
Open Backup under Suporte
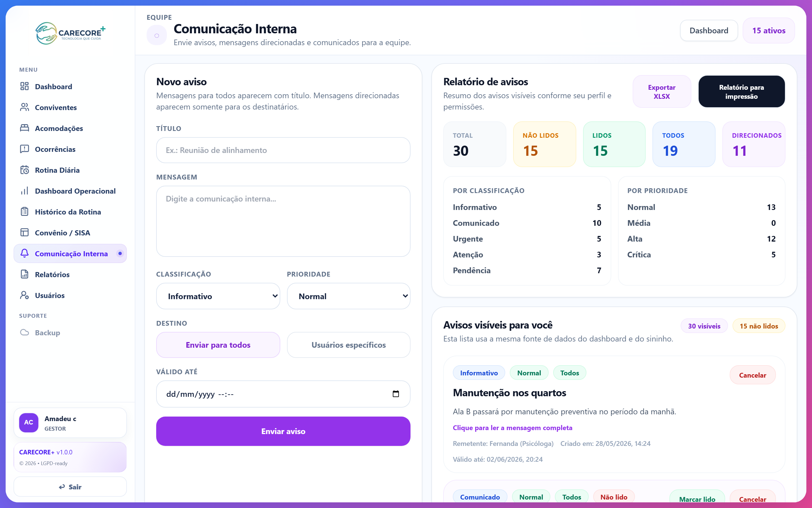70,332
